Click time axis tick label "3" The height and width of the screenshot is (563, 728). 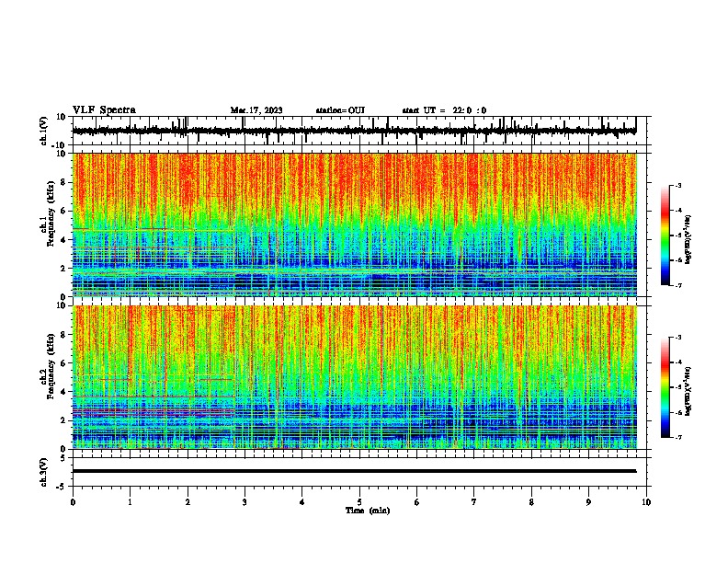tap(245, 502)
